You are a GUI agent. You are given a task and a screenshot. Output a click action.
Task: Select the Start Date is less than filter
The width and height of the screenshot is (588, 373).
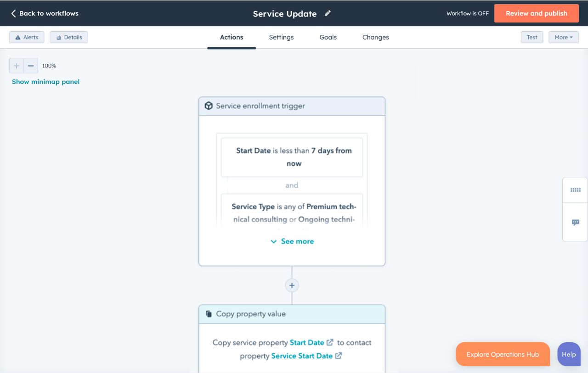pyautogui.click(x=292, y=157)
